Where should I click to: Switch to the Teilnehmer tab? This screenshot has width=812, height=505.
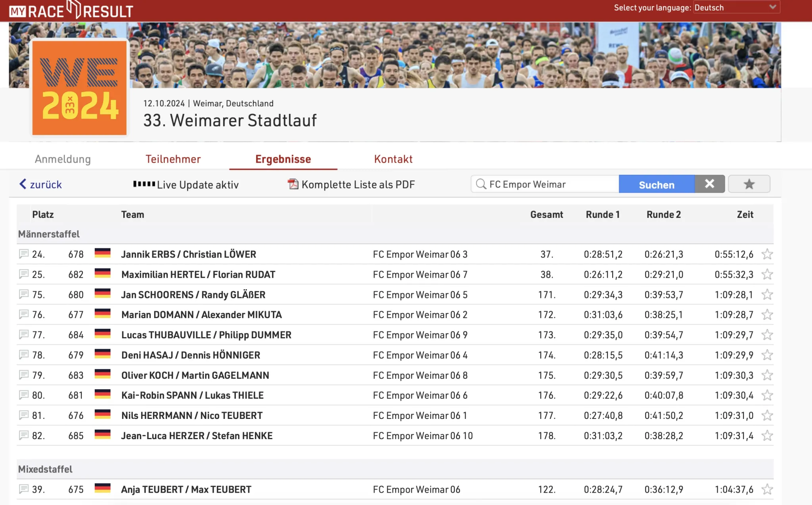pos(173,159)
